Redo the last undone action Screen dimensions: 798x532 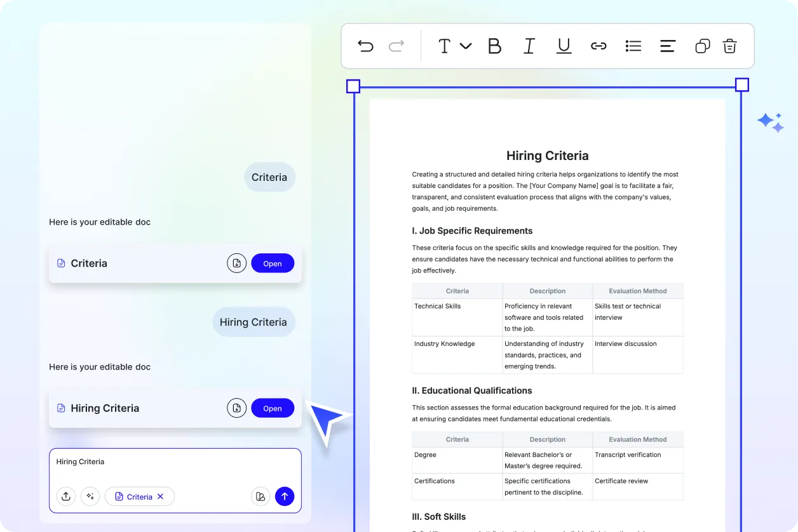point(396,46)
